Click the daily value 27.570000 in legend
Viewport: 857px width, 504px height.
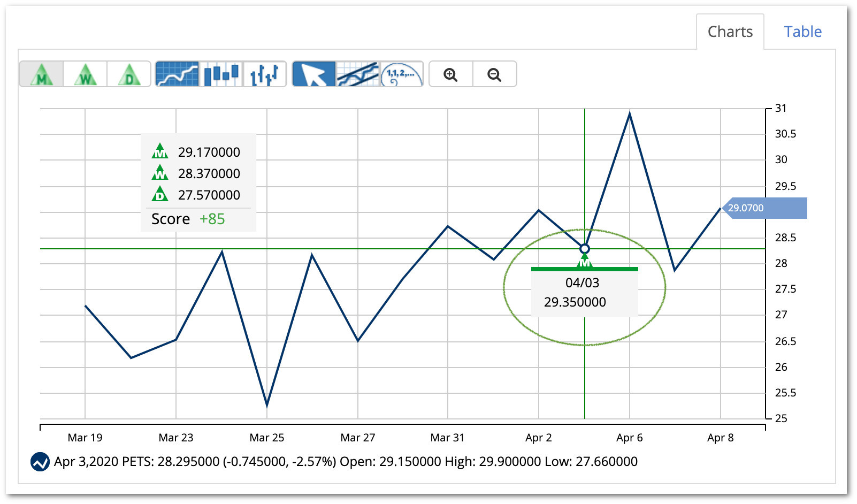coord(209,195)
